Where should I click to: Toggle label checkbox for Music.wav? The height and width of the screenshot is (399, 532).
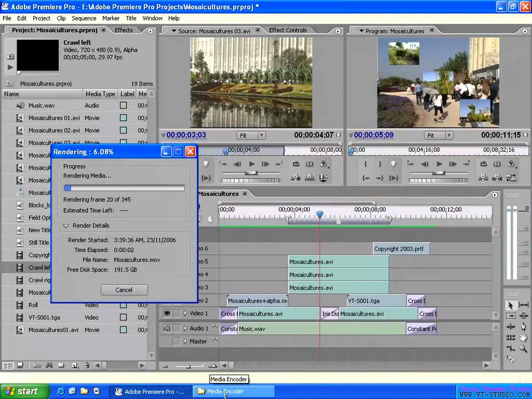tap(124, 105)
